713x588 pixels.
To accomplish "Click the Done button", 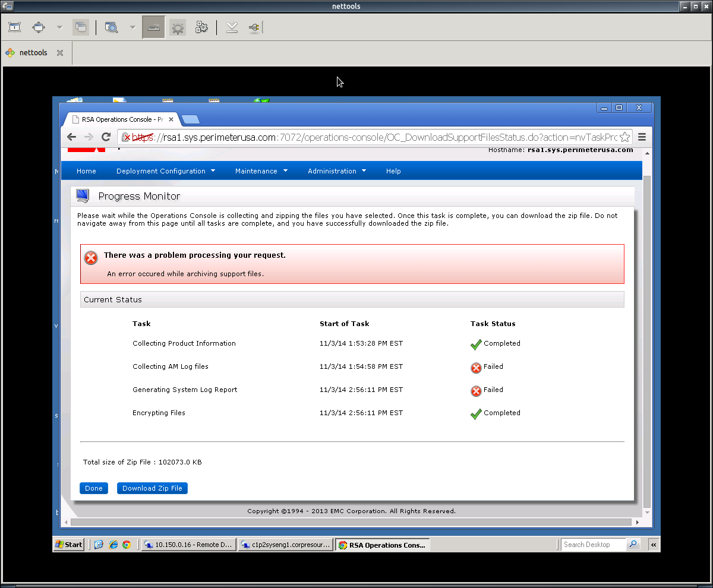I will click(93, 488).
